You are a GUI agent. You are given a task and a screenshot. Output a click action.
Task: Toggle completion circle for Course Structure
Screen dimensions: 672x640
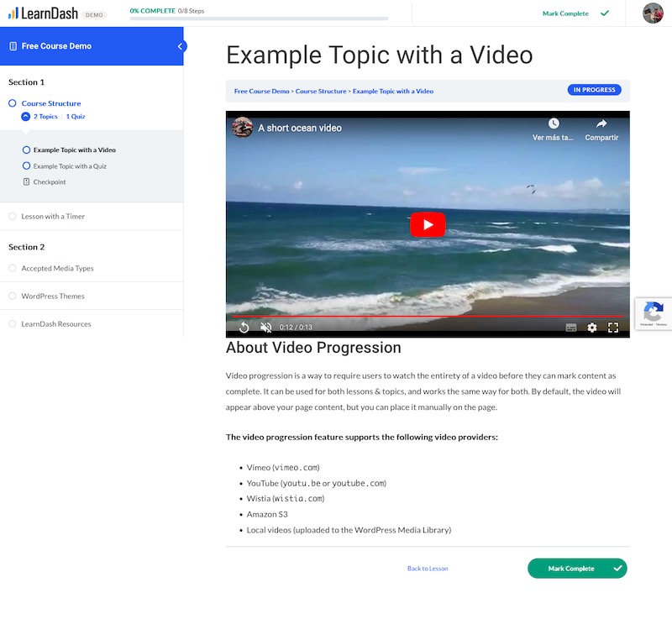coord(13,103)
